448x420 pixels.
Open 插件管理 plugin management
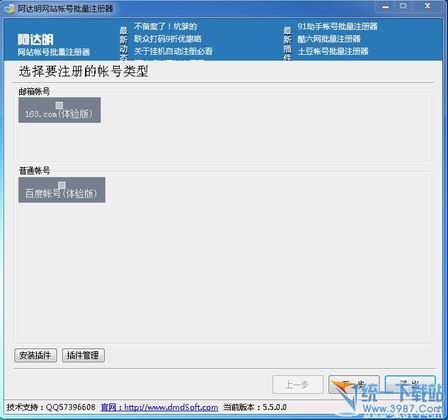point(83,355)
